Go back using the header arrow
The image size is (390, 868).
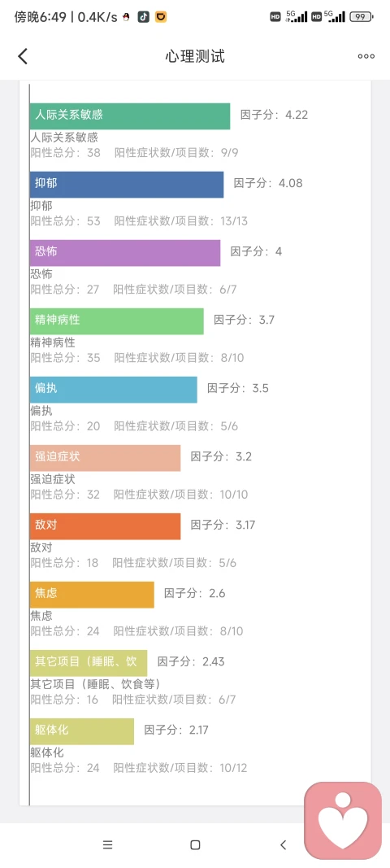pyautogui.click(x=23, y=56)
